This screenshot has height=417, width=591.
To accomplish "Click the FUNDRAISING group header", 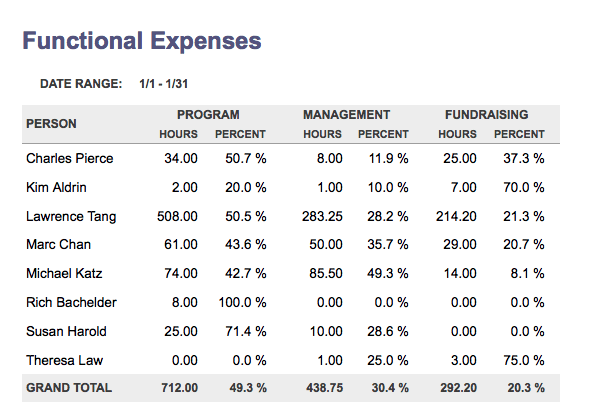I will [487, 115].
